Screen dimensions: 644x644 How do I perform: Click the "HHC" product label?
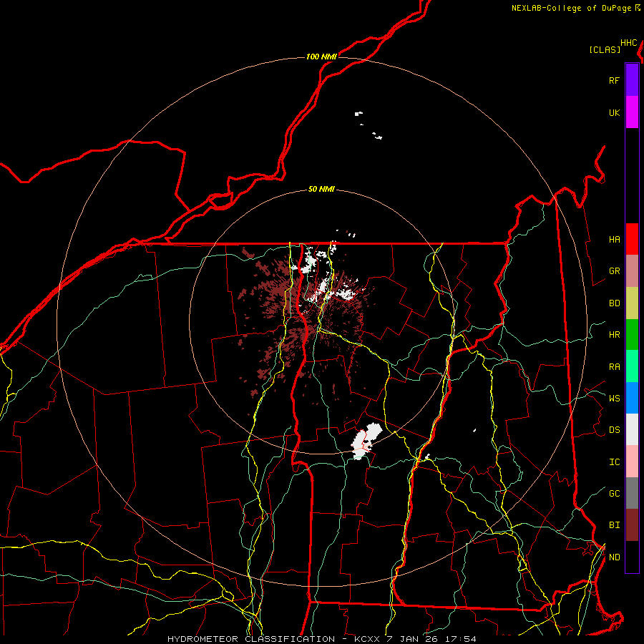(x=628, y=43)
